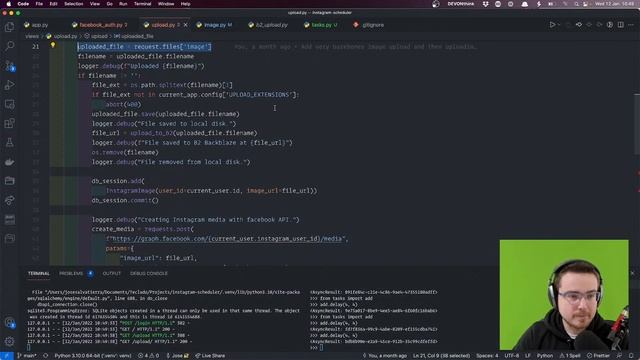Screen dimensions: 640x360
Task: Click the 'Ln 21, Col 9' cursor position
Action: pos(441,356)
